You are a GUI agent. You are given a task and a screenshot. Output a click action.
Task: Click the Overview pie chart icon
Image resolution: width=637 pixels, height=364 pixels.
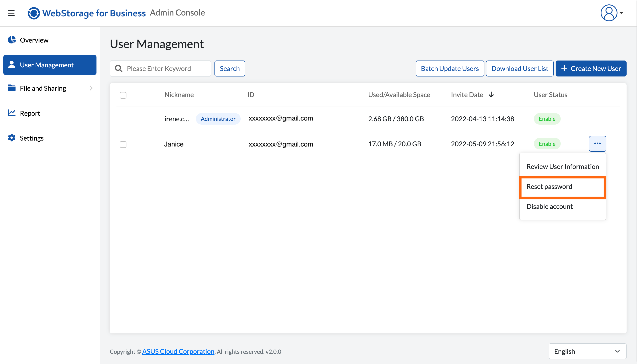click(x=12, y=40)
